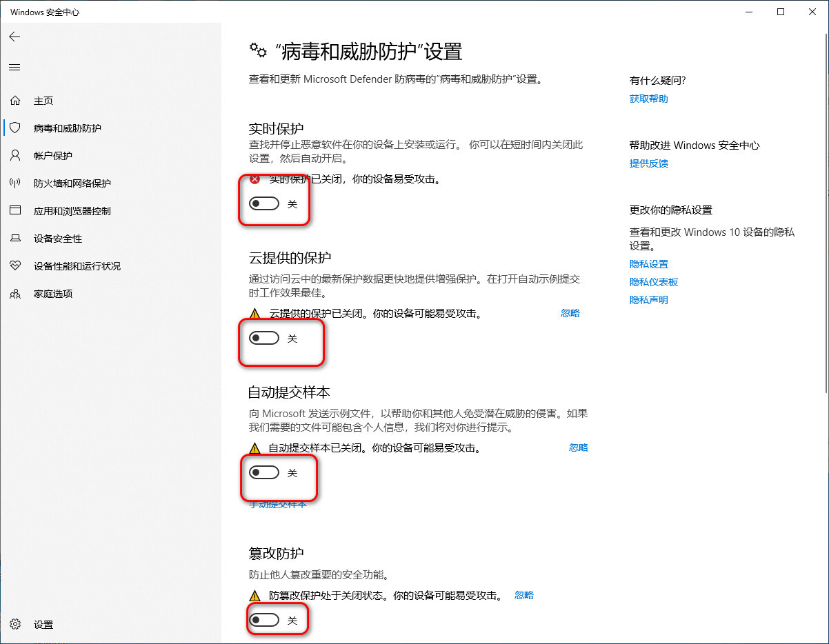829x644 pixels.
Task: Click the warning triangle for 篡改防护
Action: click(255, 595)
